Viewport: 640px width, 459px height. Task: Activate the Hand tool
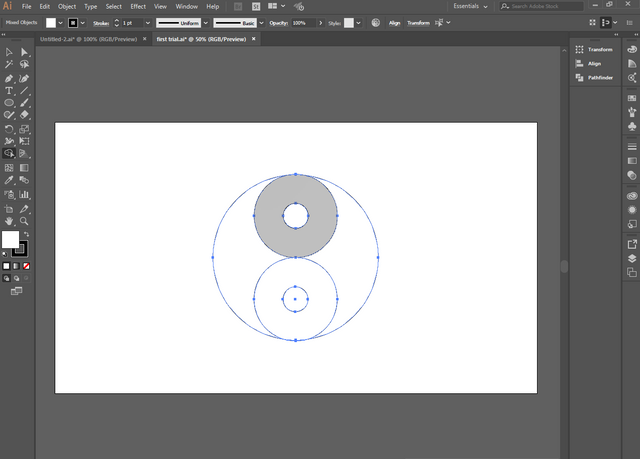[x=9, y=220]
